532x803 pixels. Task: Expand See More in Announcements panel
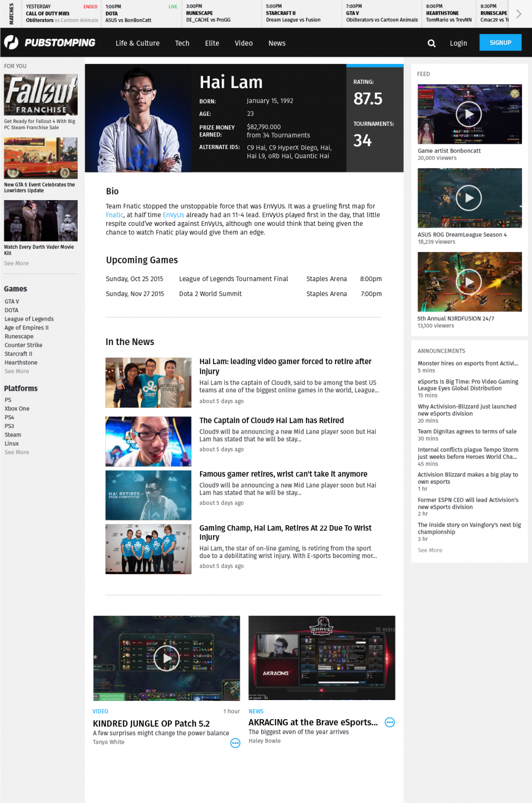pos(430,550)
